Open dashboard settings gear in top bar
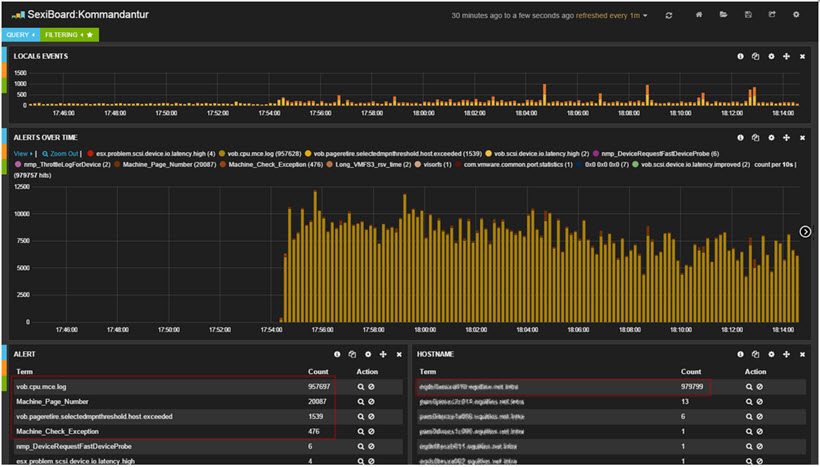 pos(796,15)
